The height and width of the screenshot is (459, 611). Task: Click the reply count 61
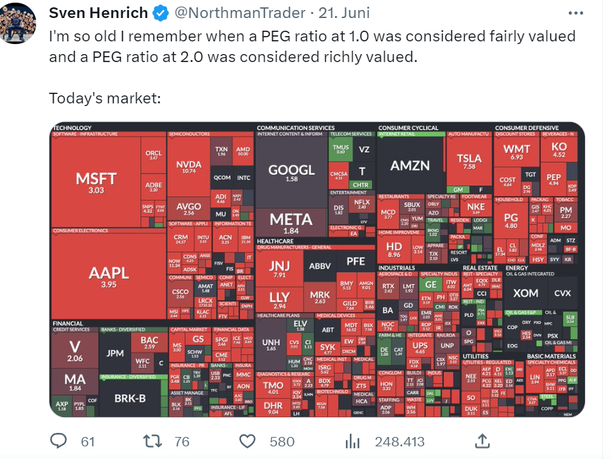[x=87, y=441]
